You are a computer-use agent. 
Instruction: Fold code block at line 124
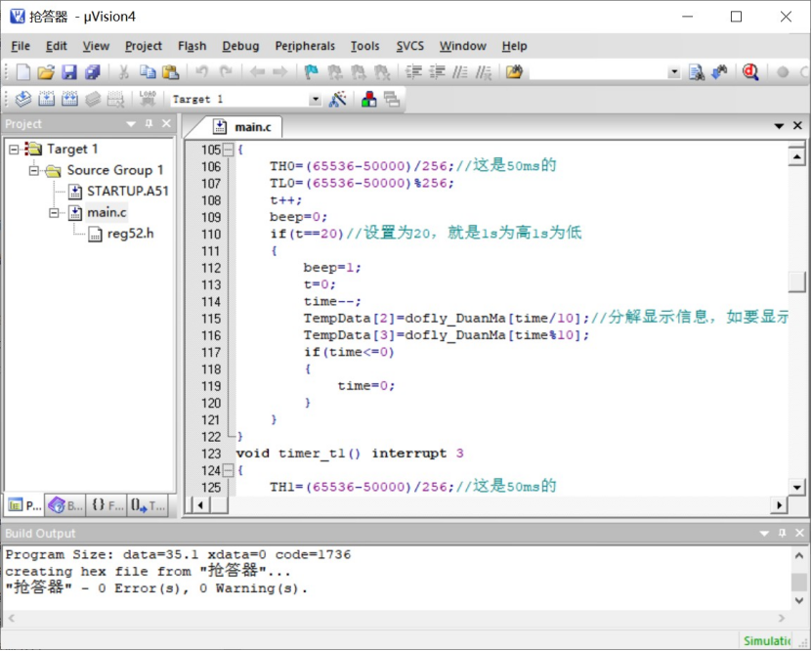(228, 471)
